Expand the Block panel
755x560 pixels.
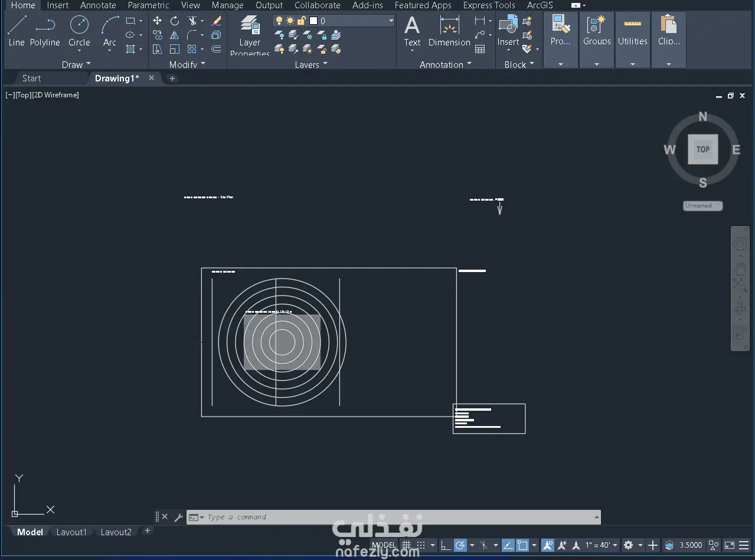point(519,64)
